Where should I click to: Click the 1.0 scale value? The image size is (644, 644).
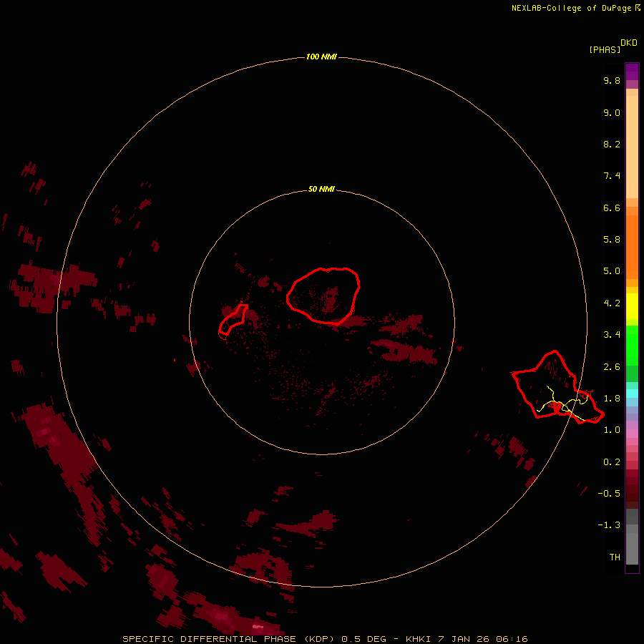tap(612, 430)
